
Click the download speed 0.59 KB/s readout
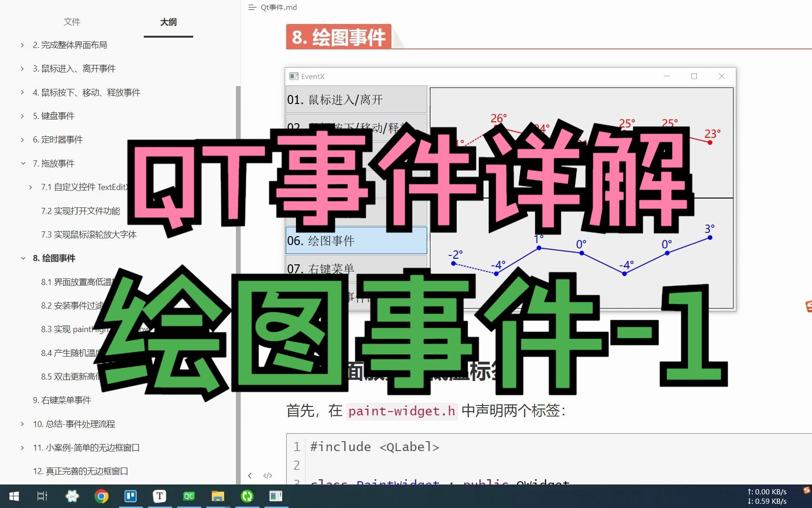pyautogui.click(x=767, y=501)
